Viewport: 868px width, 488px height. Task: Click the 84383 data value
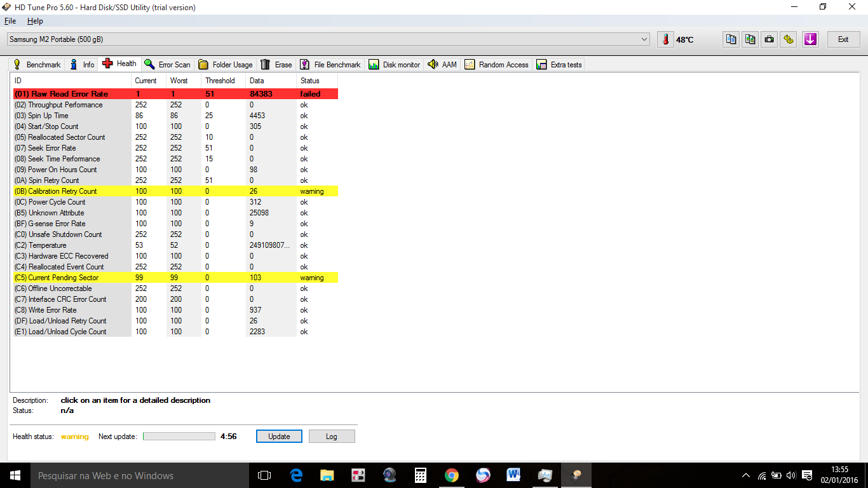pos(261,94)
